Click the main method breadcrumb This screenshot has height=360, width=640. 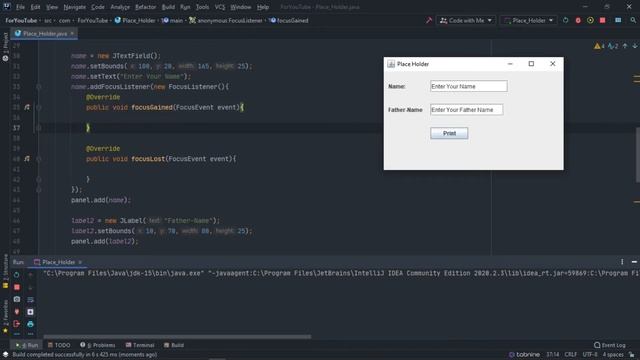[x=172, y=20]
